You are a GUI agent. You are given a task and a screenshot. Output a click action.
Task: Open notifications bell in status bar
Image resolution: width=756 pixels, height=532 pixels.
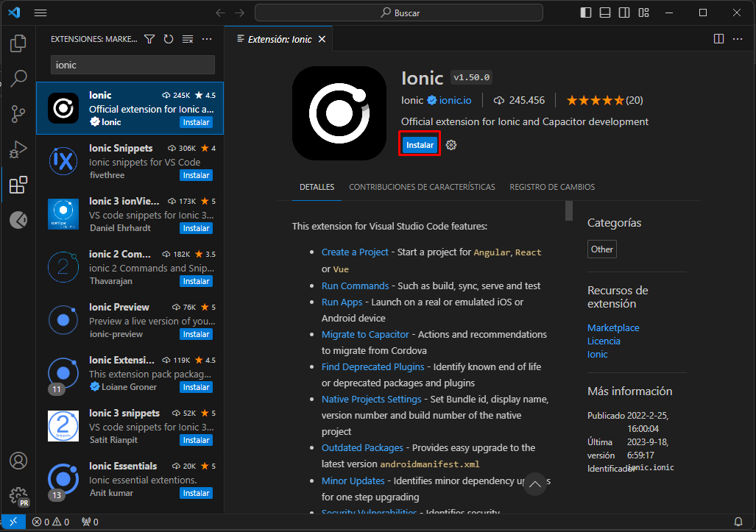tap(738, 522)
